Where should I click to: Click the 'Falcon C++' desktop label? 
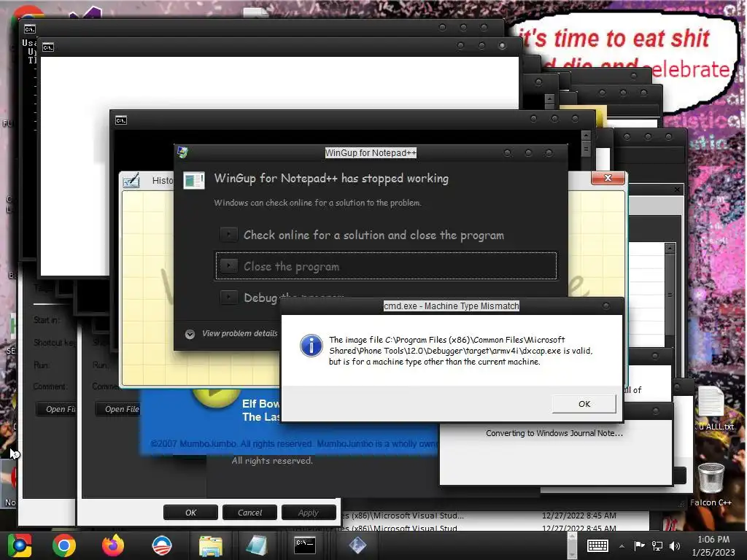pyautogui.click(x=711, y=502)
